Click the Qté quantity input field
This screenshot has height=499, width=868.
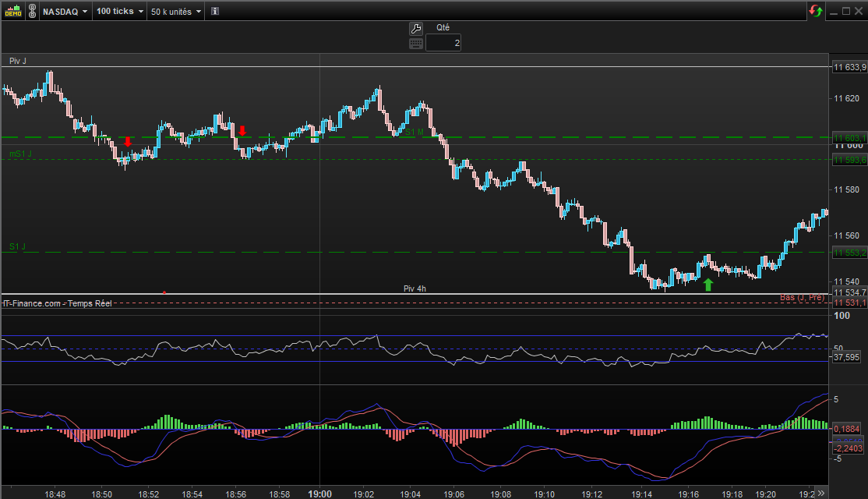(443, 44)
